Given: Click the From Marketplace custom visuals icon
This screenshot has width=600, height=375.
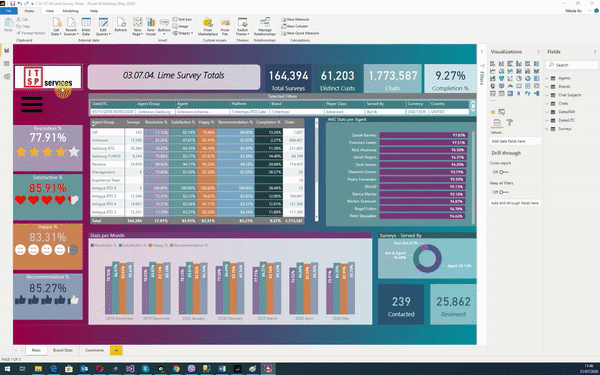Looking at the screenshot, I should (208, 26).
